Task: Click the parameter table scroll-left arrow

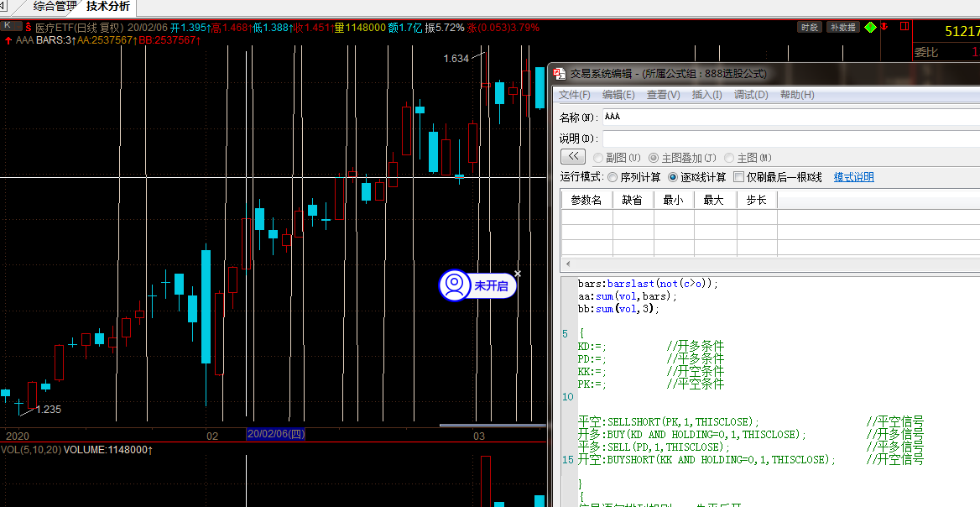Action: click(x=567, y=264)
